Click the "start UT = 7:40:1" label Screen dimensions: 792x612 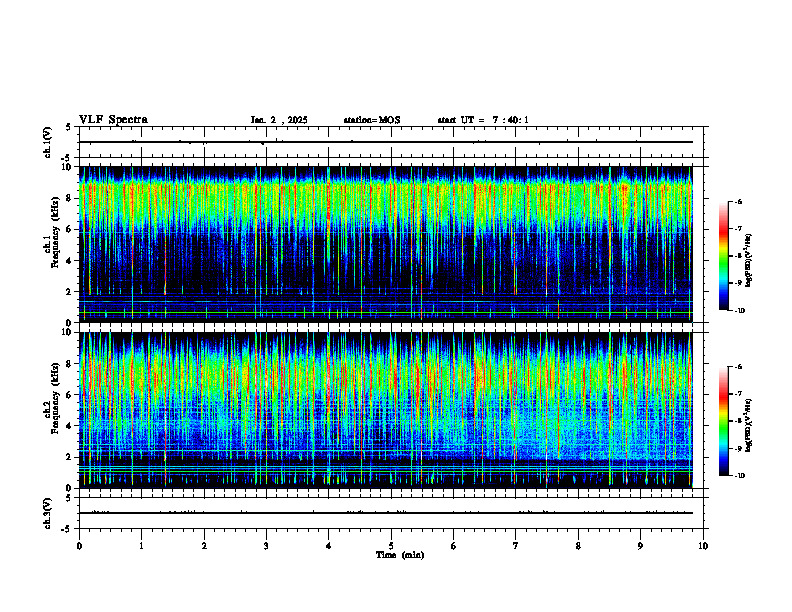point(483,120)
